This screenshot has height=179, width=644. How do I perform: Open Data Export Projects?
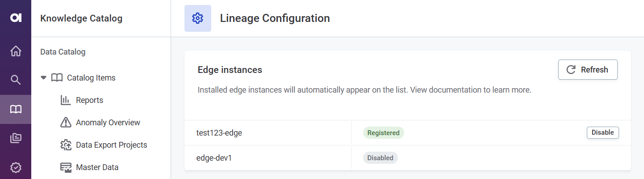(x=111, y=145)
